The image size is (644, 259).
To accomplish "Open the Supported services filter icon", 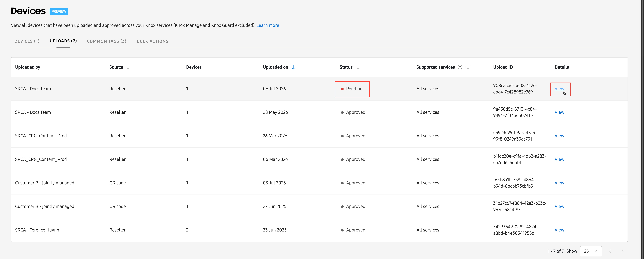I will pyautogui.click(x=468, y=67).
